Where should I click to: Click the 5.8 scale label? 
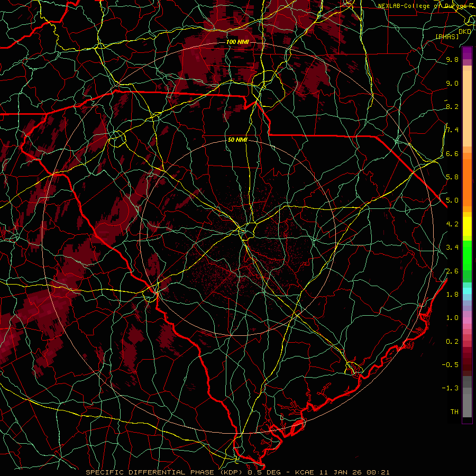pyautogui.click(x=452, y=177)
